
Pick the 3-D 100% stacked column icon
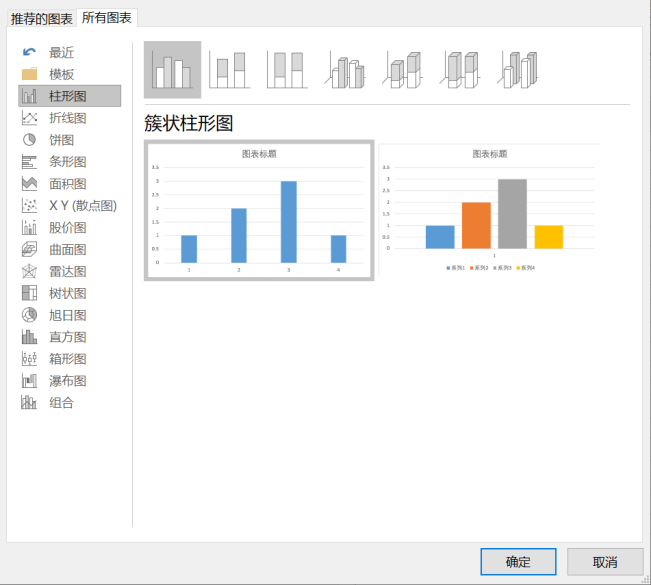click(462, 70)
